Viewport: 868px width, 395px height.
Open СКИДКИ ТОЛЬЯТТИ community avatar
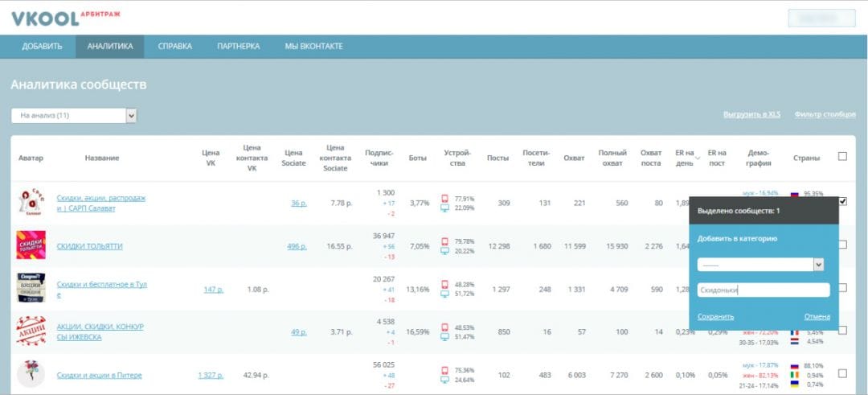[31, 245]
